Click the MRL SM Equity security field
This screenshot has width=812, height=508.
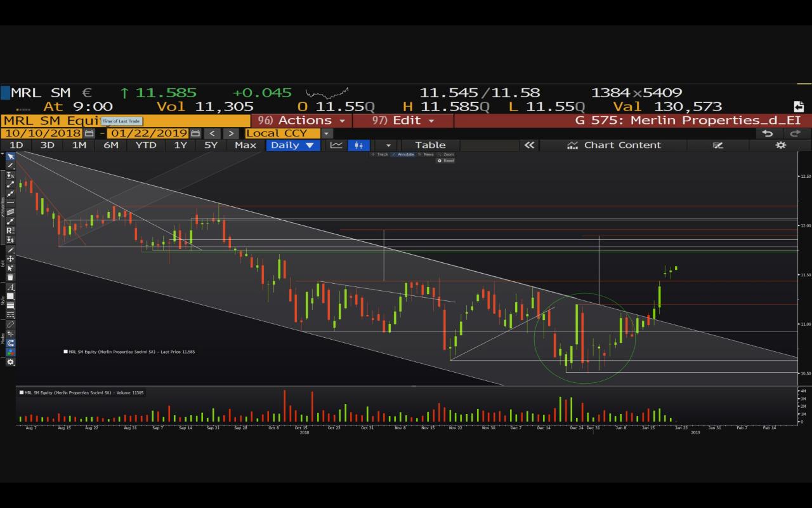point(126,121)
